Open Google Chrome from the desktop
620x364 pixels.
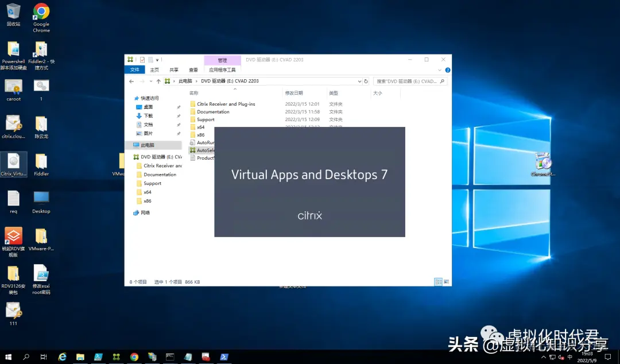click(41, 13)
